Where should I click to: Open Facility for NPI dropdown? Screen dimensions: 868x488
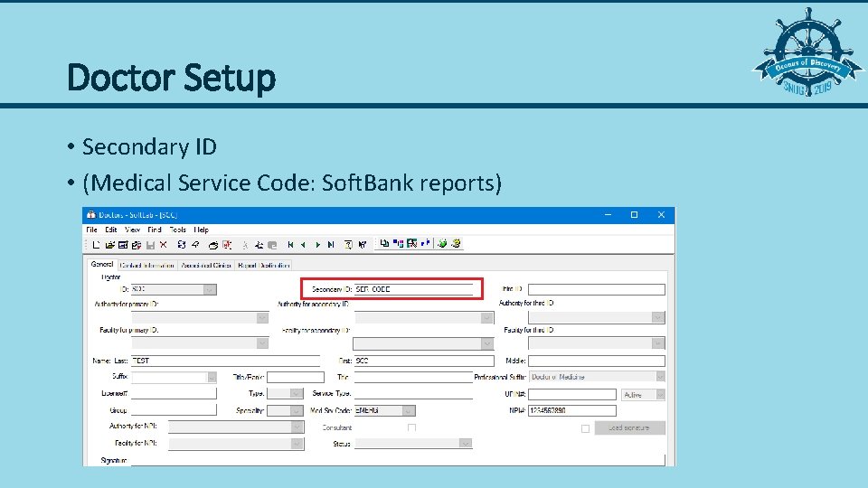coord(297,444)
